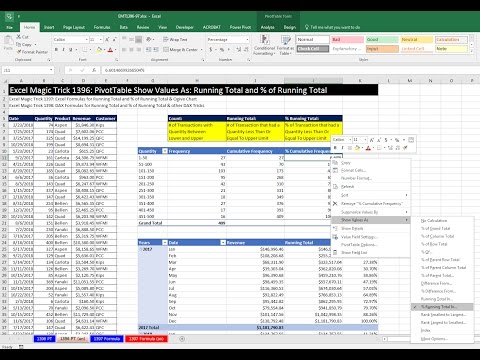Select % of Column Total option
Screen dimensions: 480x360
442,236
